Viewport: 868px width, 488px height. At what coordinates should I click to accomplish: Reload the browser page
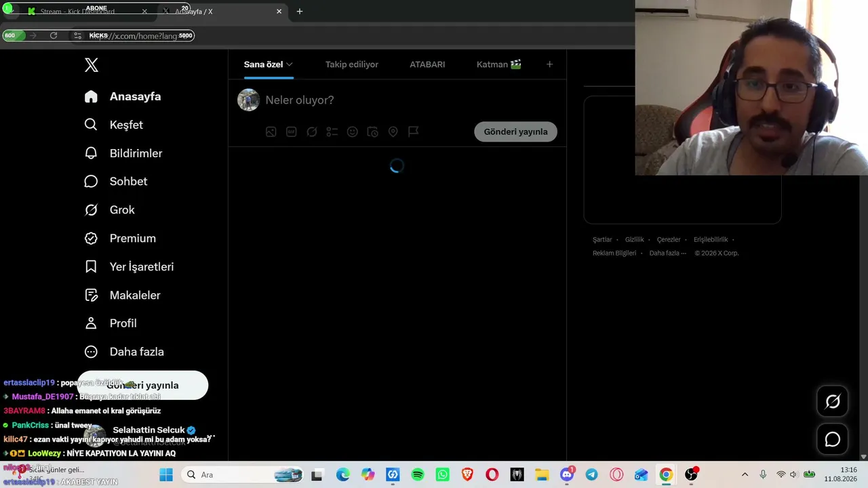[54, 35]
